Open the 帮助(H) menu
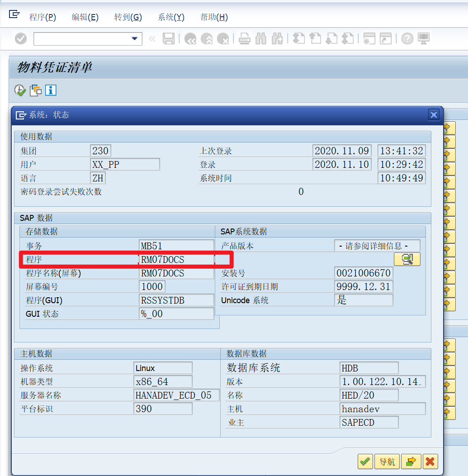468x476 pixels. pyautogui.click(x=213, y=17)
